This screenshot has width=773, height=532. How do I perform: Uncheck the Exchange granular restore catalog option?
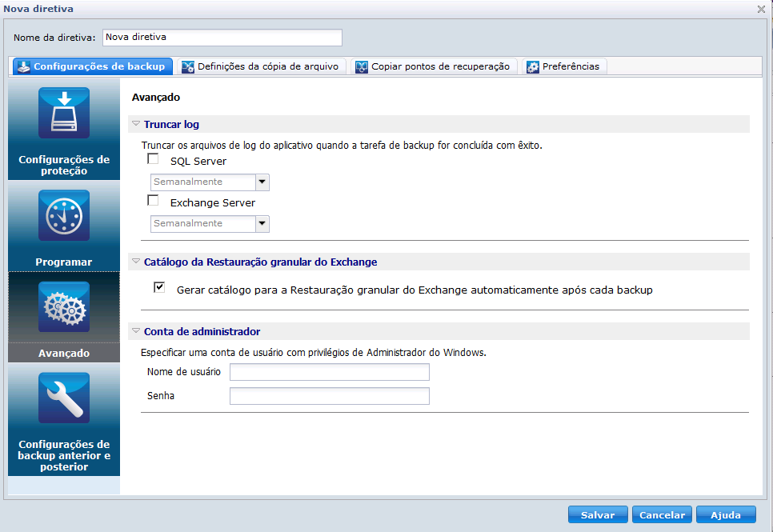pyautogui.click(x=159, y=288)
